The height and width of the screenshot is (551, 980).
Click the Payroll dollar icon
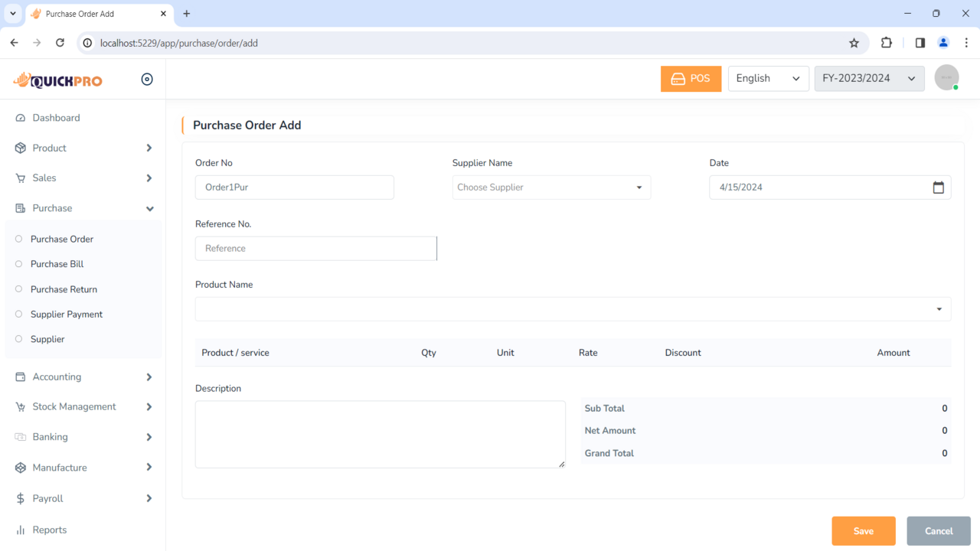pyautogui.click(x=21, y=497)
